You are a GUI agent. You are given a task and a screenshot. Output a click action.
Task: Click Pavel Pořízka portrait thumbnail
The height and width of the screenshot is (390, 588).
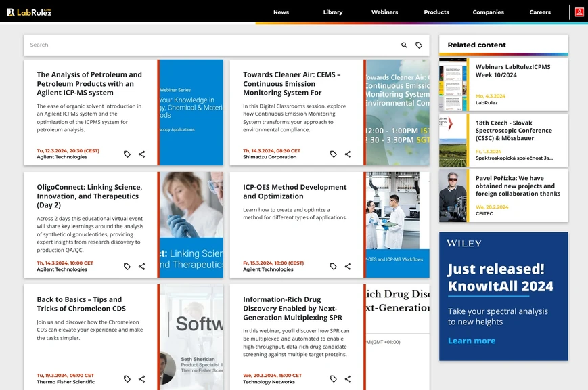453,196
